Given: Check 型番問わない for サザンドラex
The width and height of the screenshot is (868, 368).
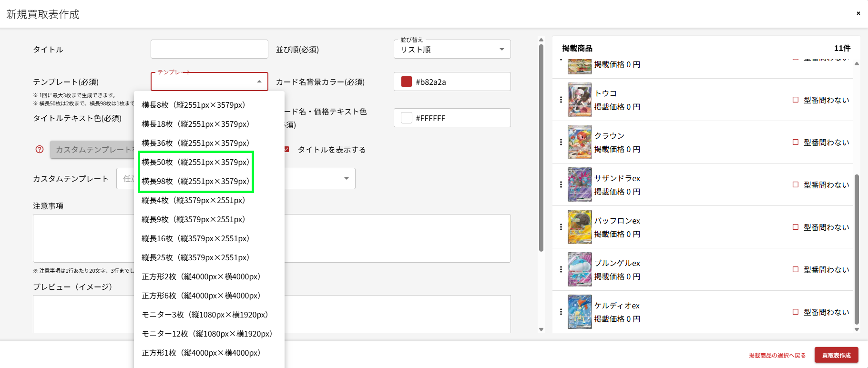Looking at the screenshot, I should [795, 184].
